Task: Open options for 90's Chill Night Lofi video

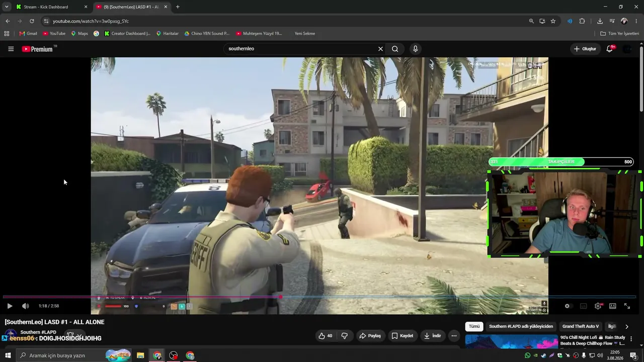Action: point(631,339)
